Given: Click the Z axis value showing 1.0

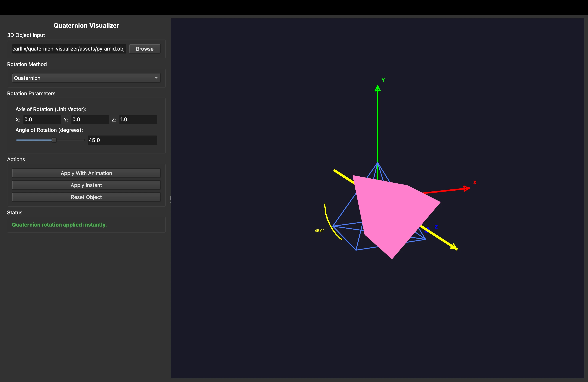Looking at the screenshot, I should [138, 119].
